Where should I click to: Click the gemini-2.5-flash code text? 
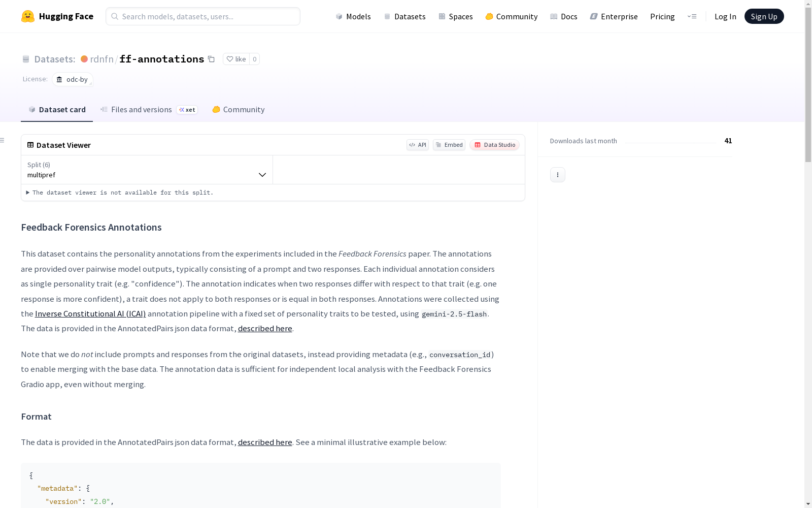click(x=454, y=314)
